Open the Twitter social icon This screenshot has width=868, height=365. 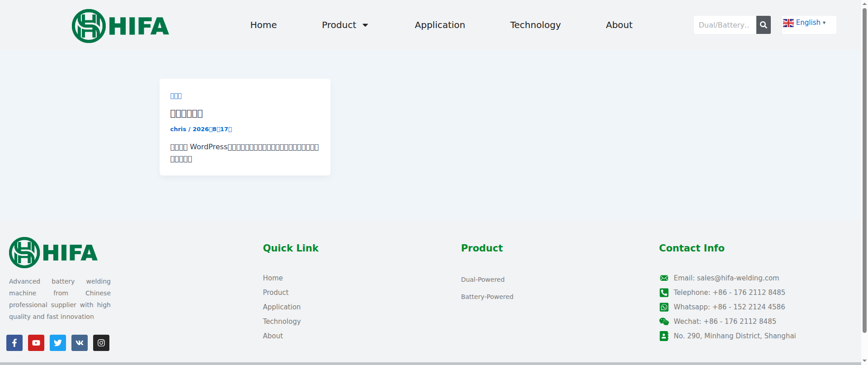(58, 343)
